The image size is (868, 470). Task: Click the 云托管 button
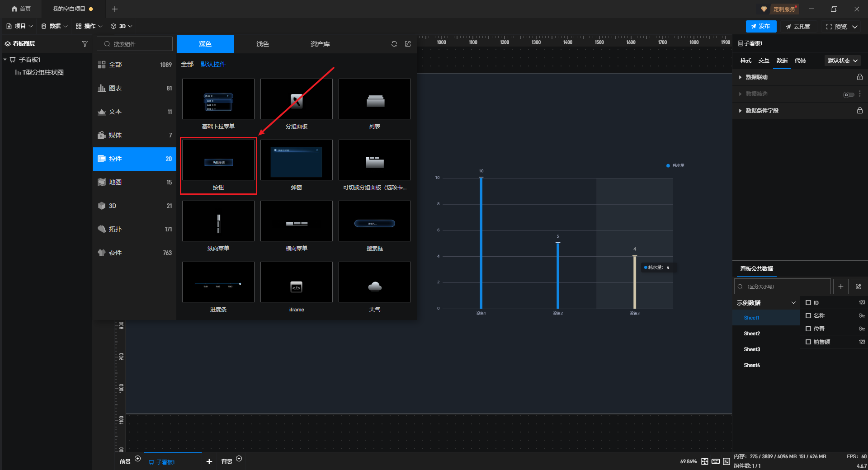point(798,27)
